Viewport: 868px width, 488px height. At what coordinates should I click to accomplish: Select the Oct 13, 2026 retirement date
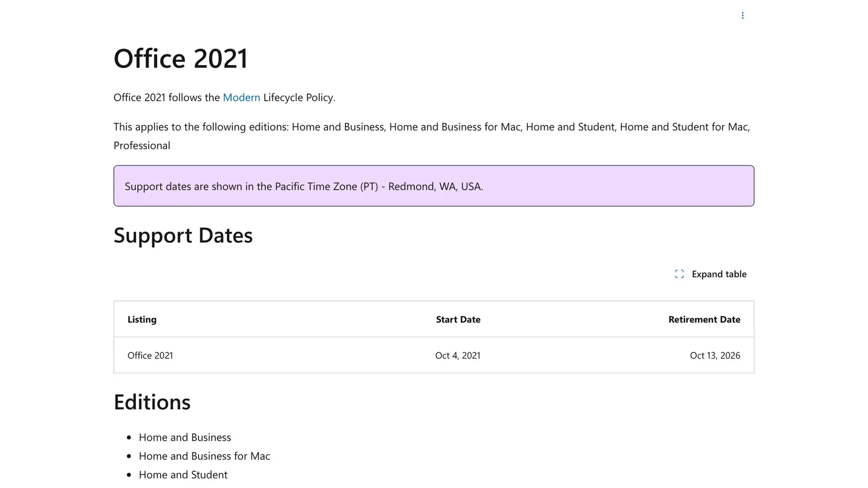[x=715, y=356]
